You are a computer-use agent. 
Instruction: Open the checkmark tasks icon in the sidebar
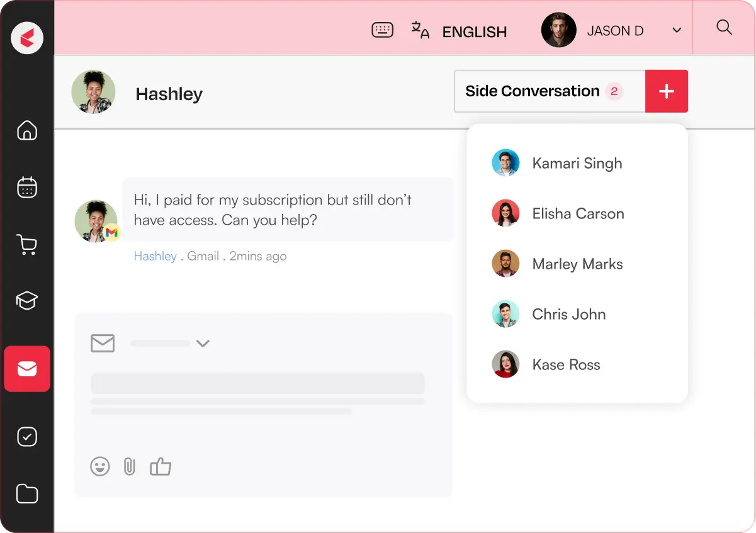27,437
